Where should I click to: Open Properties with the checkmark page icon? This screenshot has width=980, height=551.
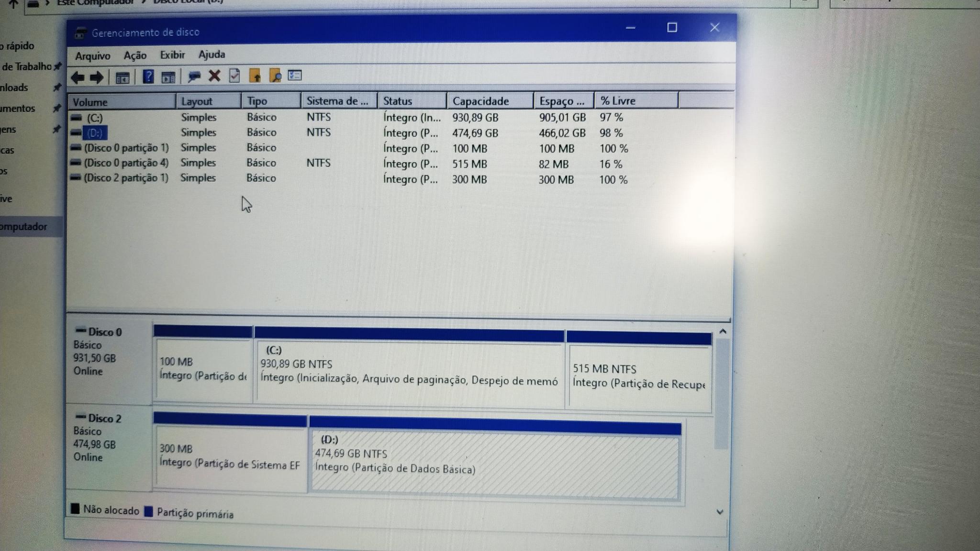pyautogui.click(x=234, y=76)
